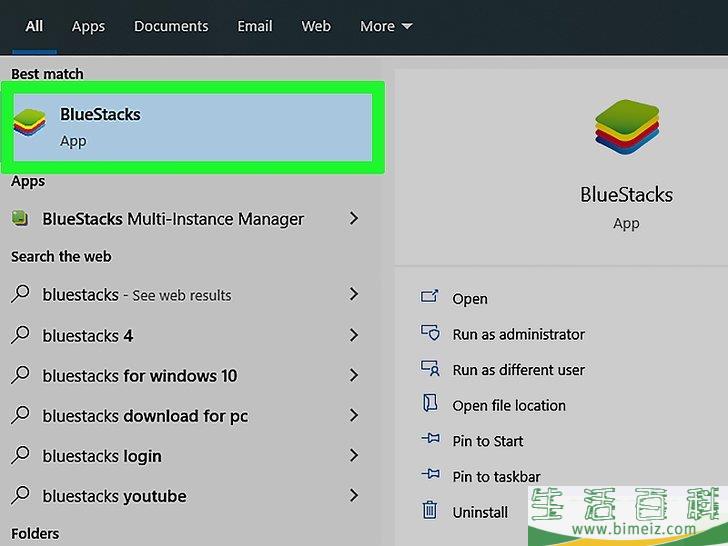Click the search icon next to 'bluestacks youtube'
The image size is (728, 546).
20,495
